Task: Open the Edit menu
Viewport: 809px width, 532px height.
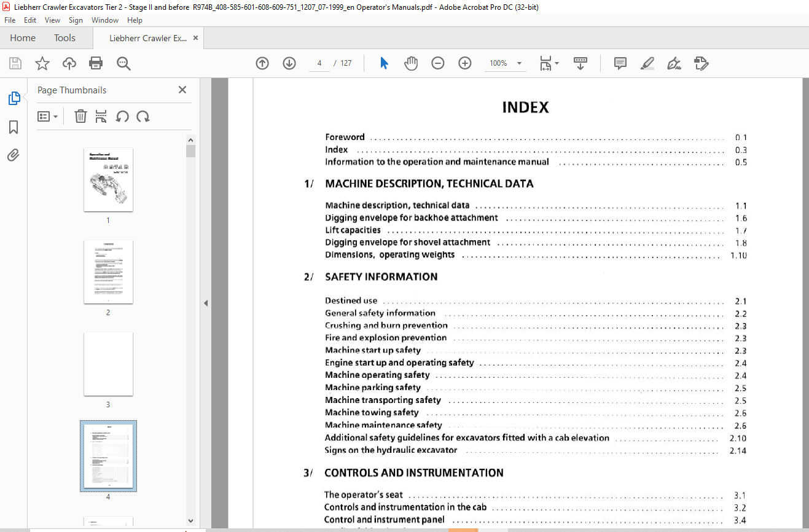Action: pos(30,20)
